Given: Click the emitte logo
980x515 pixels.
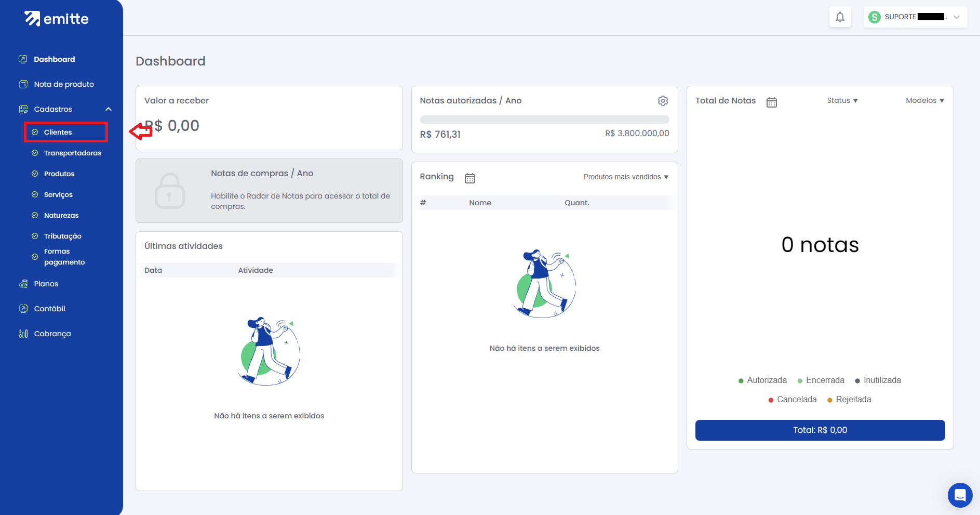Looking at the screenshot, I should (x=57, y=19).
